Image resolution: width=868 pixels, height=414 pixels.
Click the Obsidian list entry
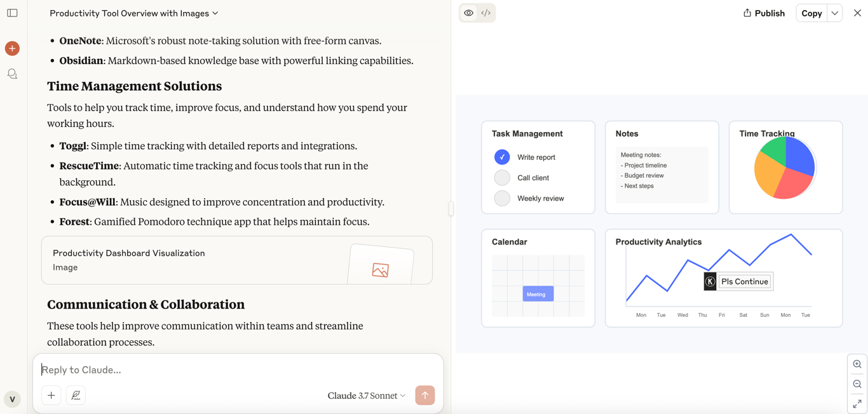coord(236,60)
